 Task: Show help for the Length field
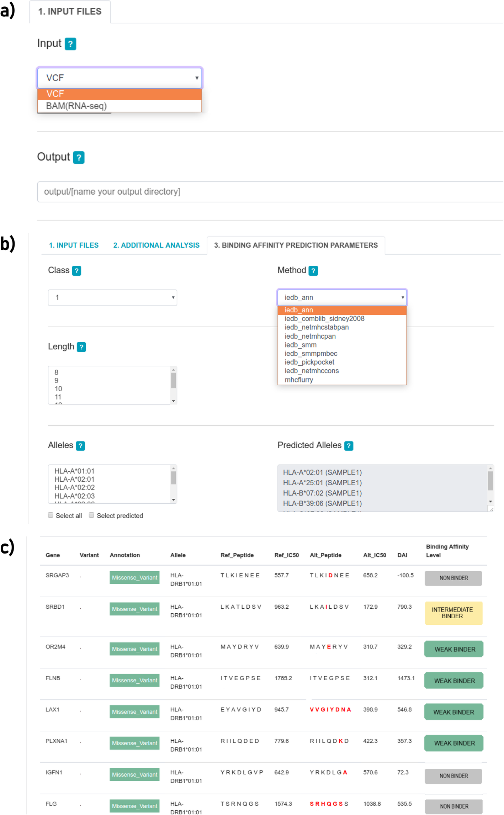[x=81, y=347]
